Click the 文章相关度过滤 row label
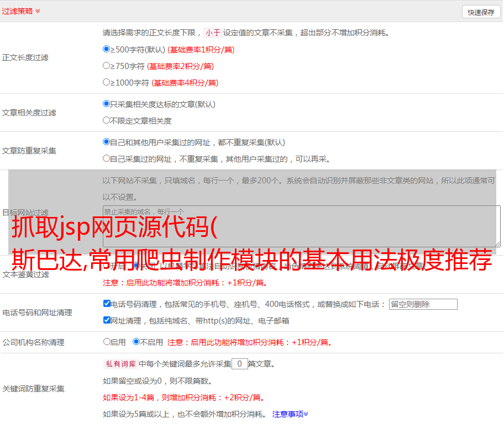This screenshot has height=424, width=504. coord(29,113)
